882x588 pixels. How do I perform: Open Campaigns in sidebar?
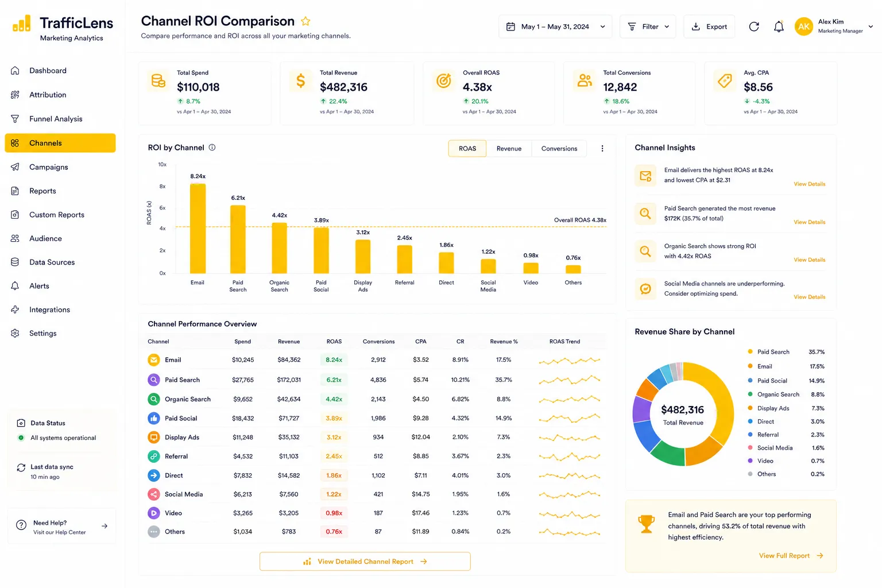(60, 167)
